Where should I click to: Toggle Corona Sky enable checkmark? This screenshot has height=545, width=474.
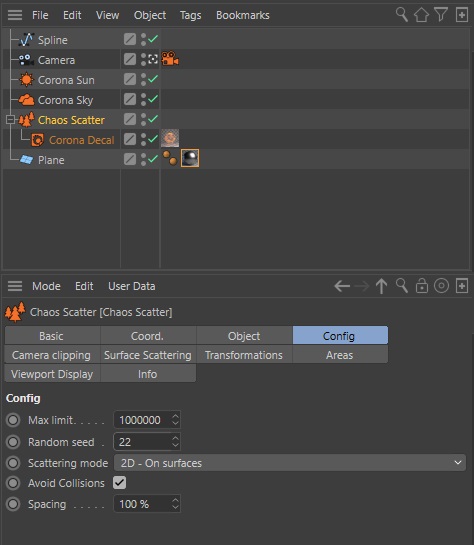click(153, 99)
